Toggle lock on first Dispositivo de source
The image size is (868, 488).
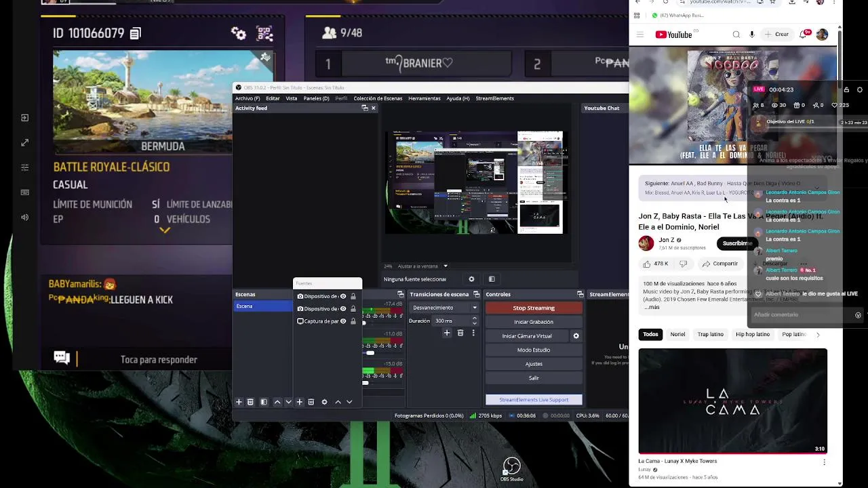click(x=353, y=296)
